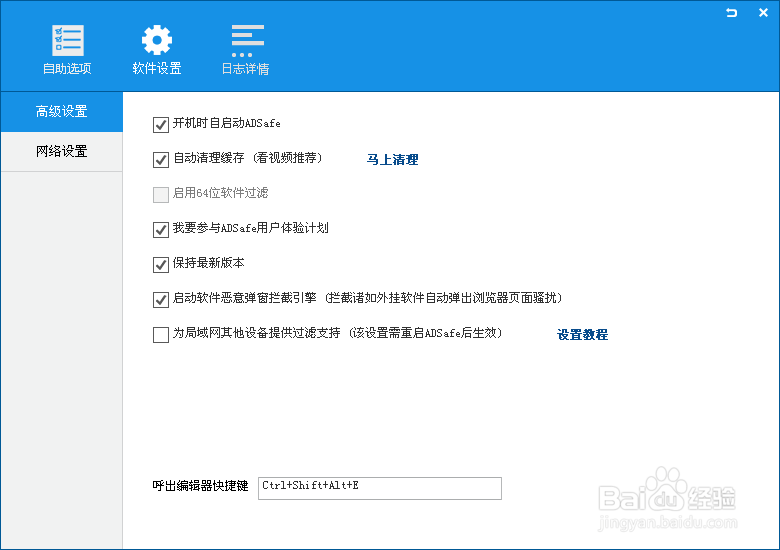Screen dimensions: 780x550
Task: Click the 自助选项 label text
Action: coord(67,69)
